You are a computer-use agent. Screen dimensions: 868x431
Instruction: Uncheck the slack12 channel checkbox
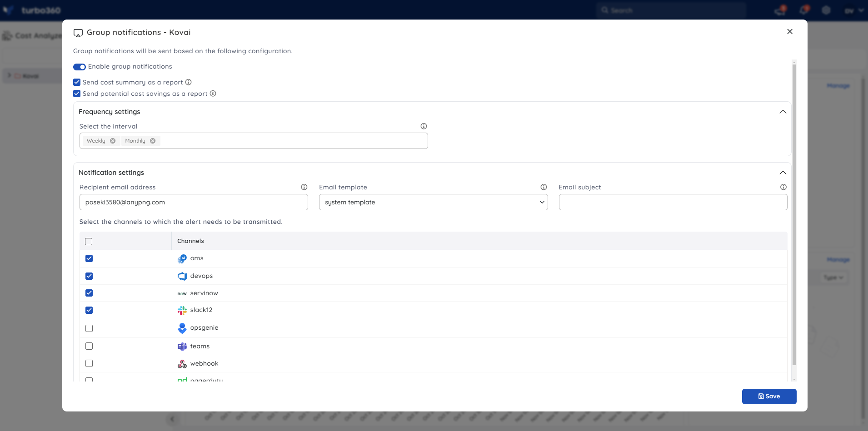pyautogui.click(x=89, y=310)
